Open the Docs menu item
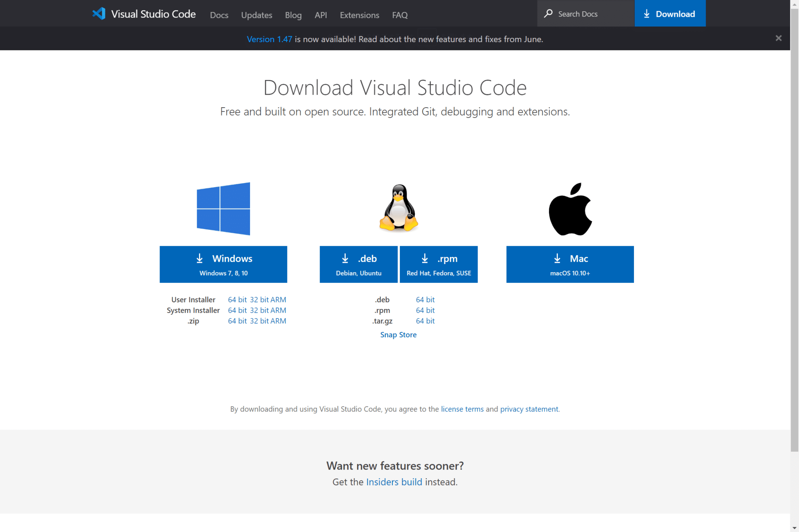This screenshot has width=799, height=532. pos(219,15)
